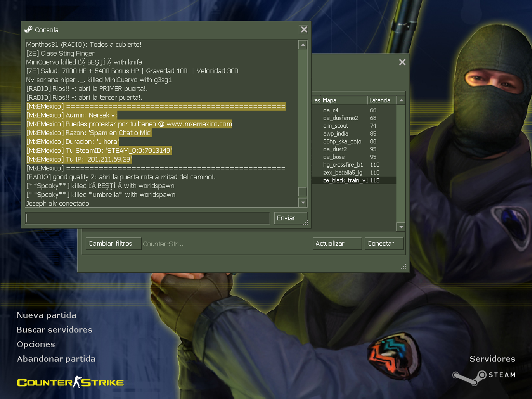This screenshot has height=399, width=532.
Task: Click the console scrollbar's down arrow
Action: [x=303, y=203]
